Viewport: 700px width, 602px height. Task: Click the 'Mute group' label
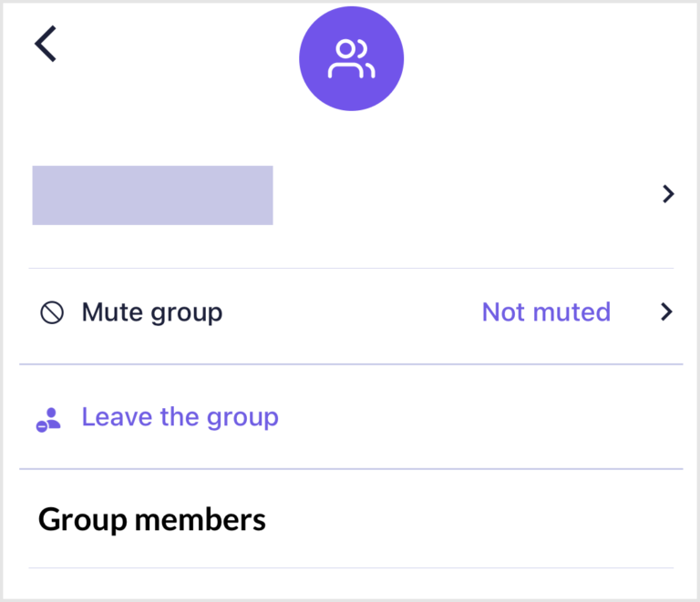coord(152,312)
